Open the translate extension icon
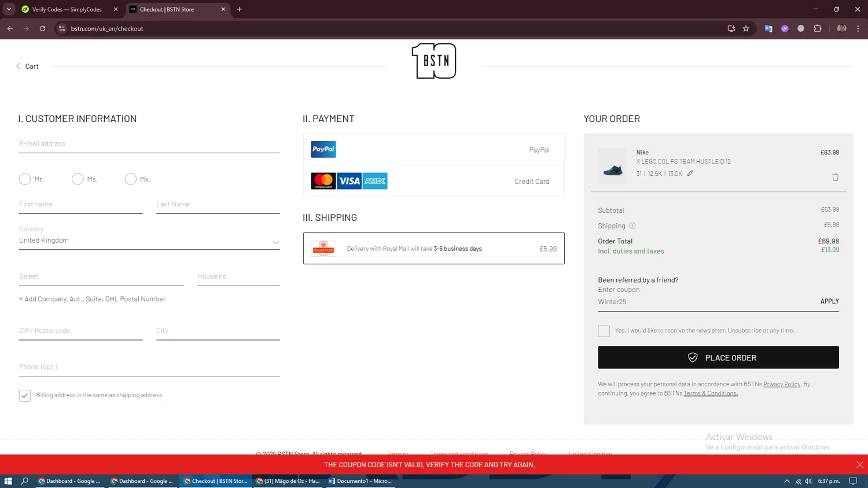 pos(768,28)
